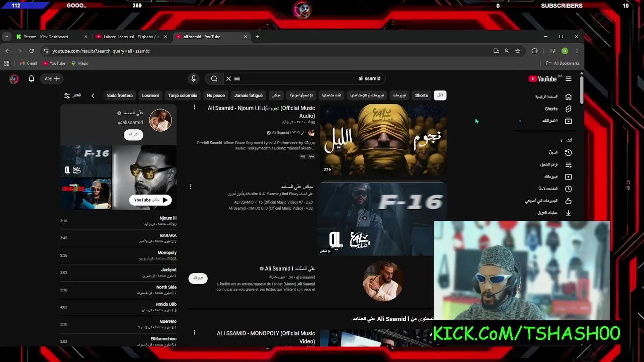Open 'ALI SSAMID - MONOPOLY' video title
The width and height of the screenshot is (644, 362).
click(266, 337)
